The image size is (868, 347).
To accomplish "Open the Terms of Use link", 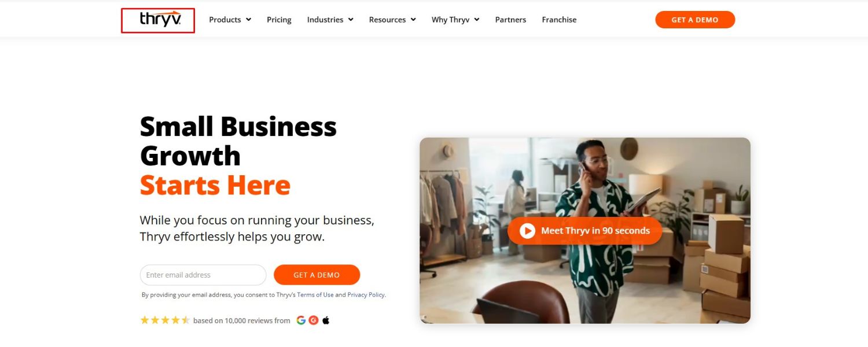I will (x=315, y=295).
